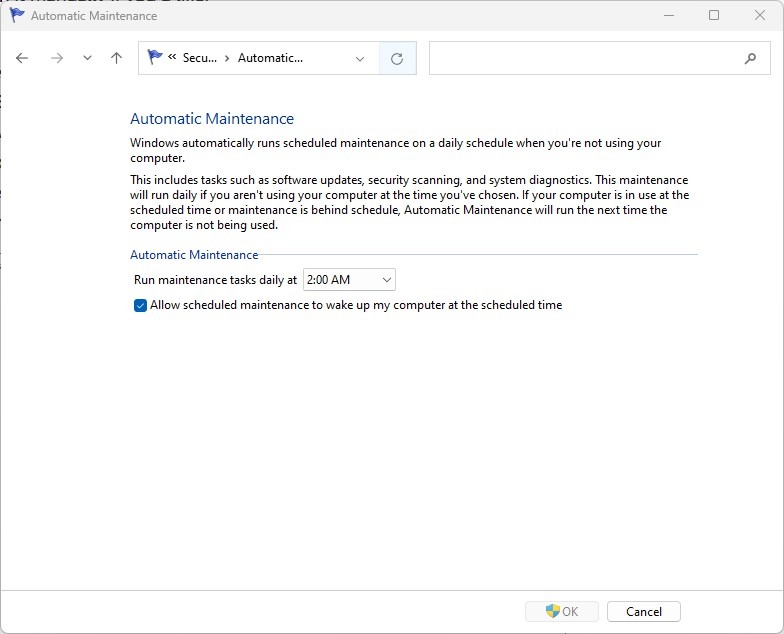Image resolution: width=784 pixels, height=634 pixels.
Task: Open the address bar history dropdown
Action: 360,58
